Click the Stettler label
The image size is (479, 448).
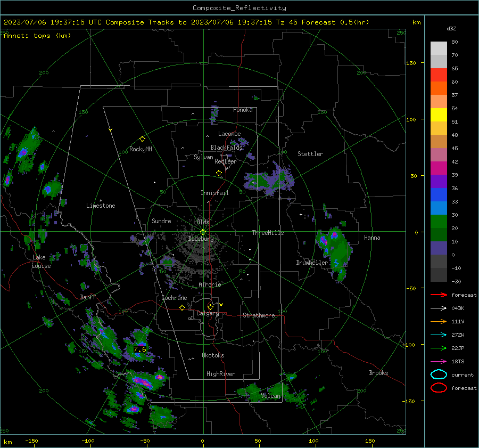pyautogui.click(x=310, y=154)
